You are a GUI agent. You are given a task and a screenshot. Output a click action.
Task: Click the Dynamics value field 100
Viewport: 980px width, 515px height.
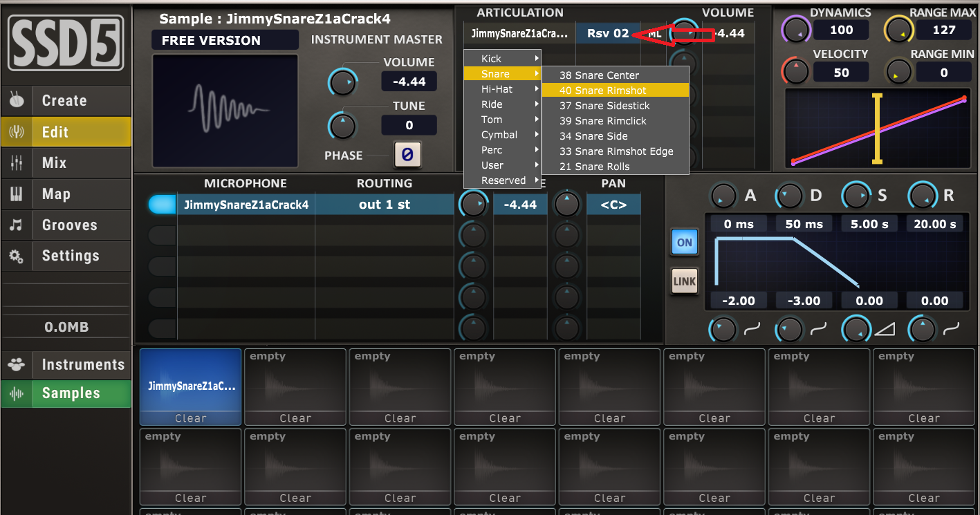[841, 30]
